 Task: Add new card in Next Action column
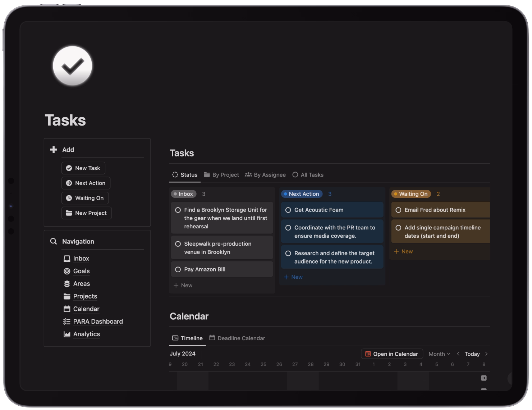click(x=293, y=277)
